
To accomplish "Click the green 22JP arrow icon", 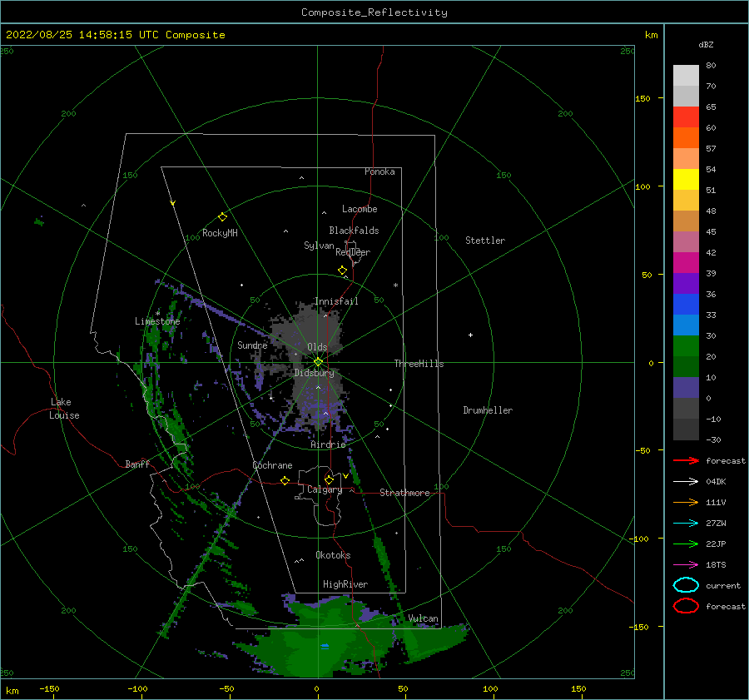I will coord(686,544).
